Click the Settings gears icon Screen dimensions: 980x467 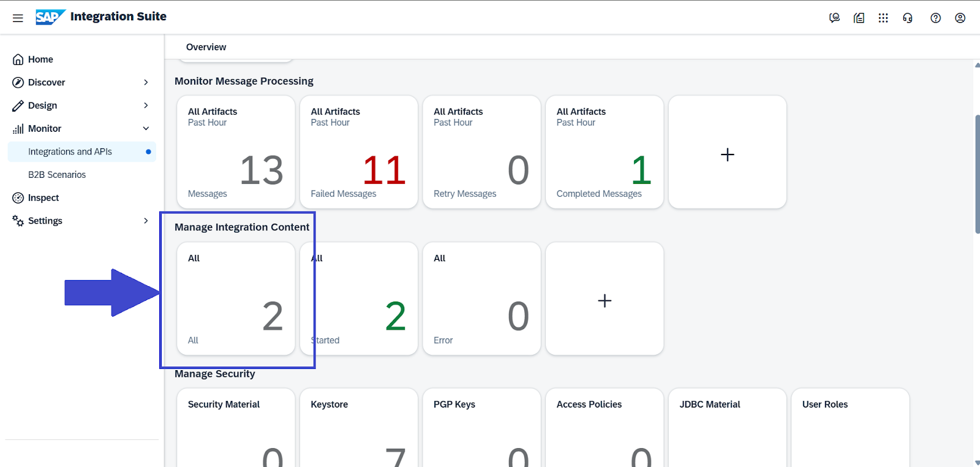tap(18, 221)
